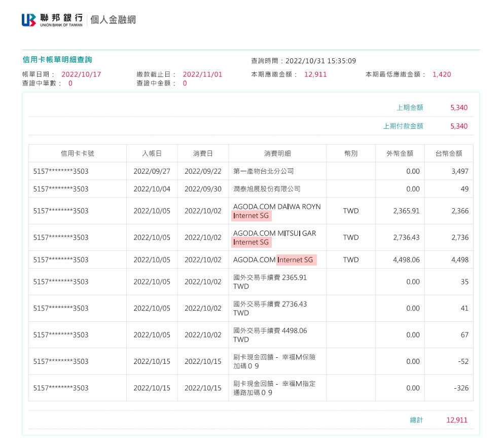Click the 上期金額 amount 5,340
The width and height of the screenshot is (500, 448).
click(459, 107)
